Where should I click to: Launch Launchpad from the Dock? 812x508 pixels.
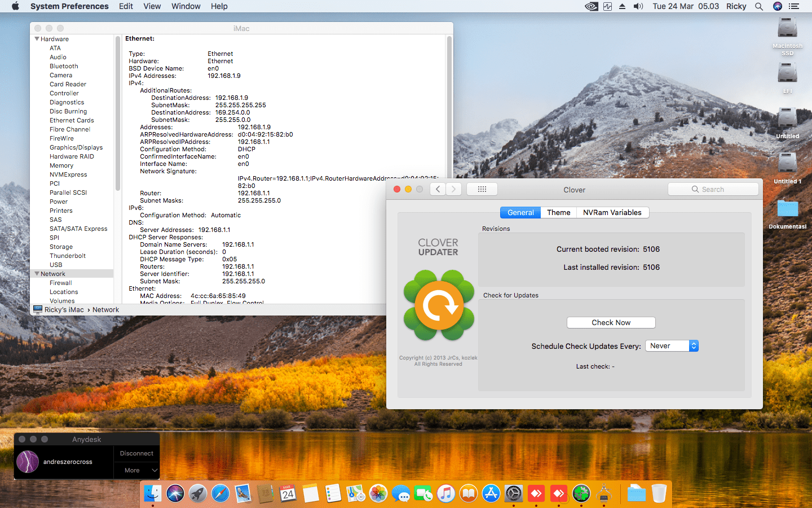tap(197, 493)
